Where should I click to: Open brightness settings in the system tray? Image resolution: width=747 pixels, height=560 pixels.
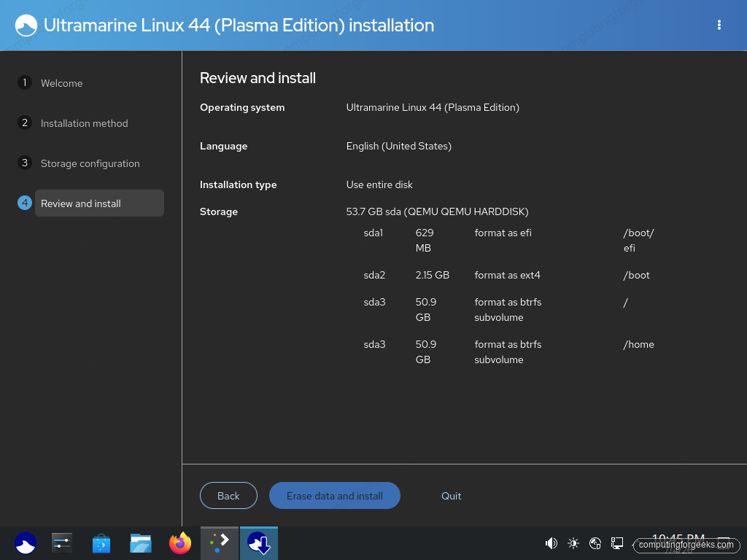(573, 543)
